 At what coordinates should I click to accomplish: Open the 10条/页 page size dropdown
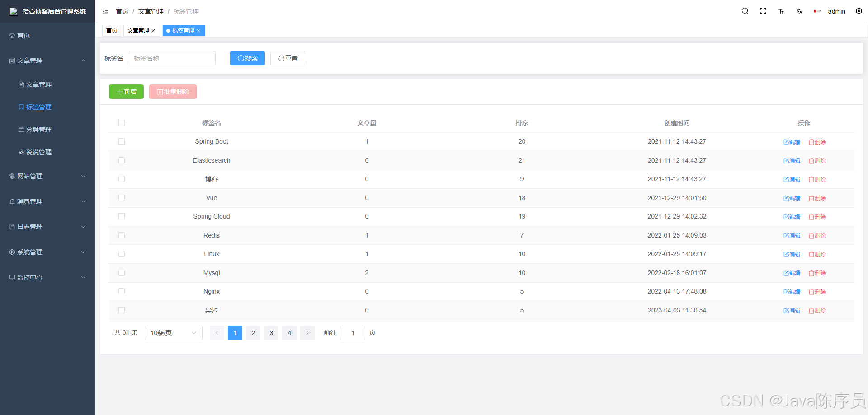coord(174,333)
